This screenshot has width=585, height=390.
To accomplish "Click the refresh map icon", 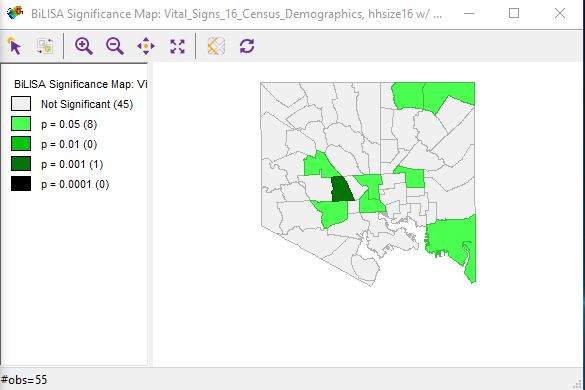I will click(x=247, y=46).
